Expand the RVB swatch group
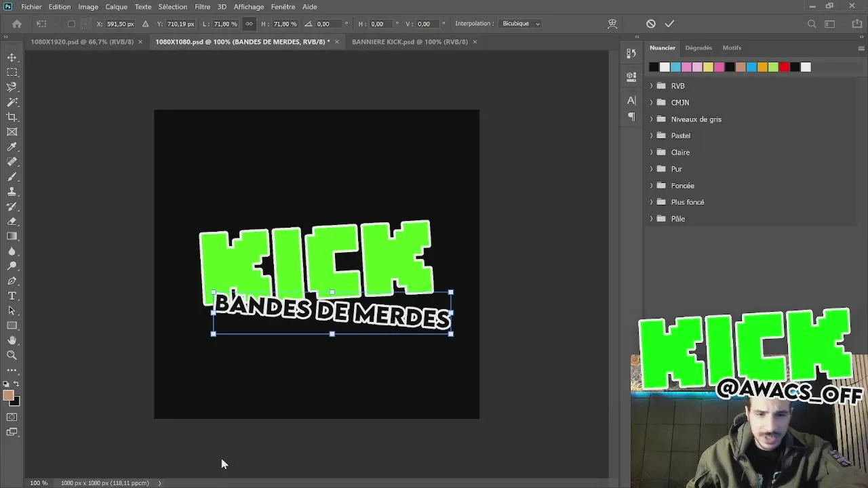 pos(652,86)
